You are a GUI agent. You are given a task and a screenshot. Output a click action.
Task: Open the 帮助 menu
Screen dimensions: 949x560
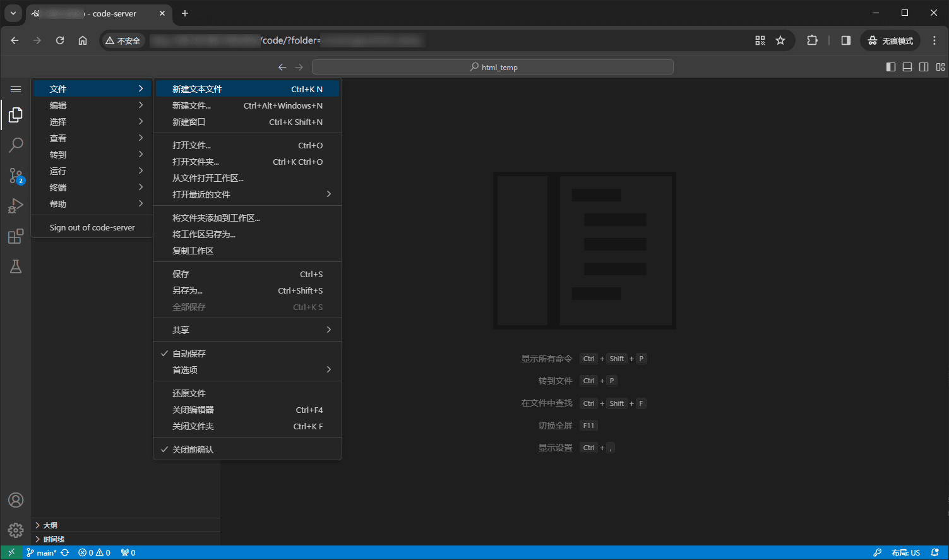pyautogui.click(x=93, y=204)
